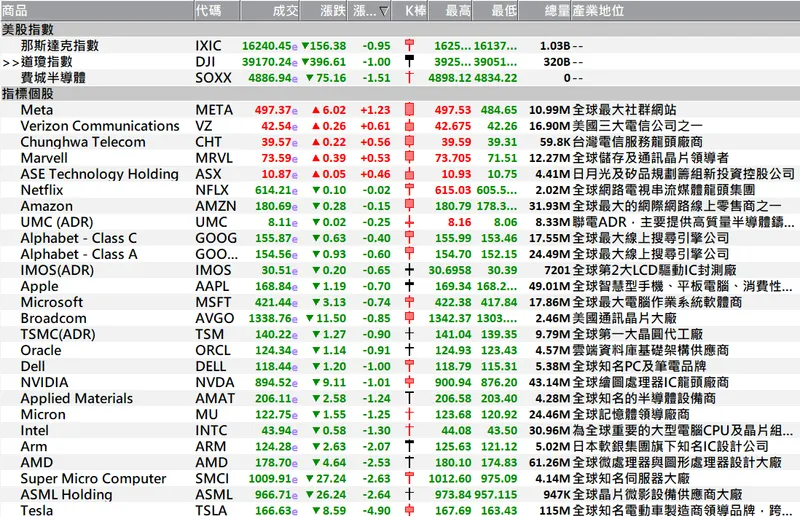Click the candlestick icon for IMOS
800x517 pixels.
click(409, 270)
